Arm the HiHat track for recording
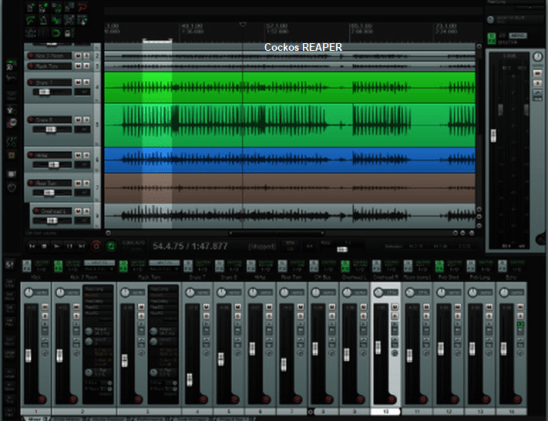This screenshot has width=548, height=421. click(31, 155)
